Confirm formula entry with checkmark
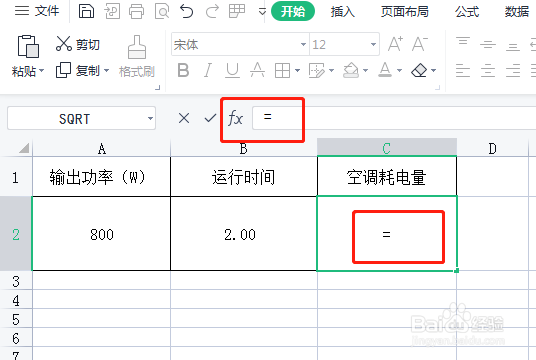 pyautogui.click(x=210, y=118)
